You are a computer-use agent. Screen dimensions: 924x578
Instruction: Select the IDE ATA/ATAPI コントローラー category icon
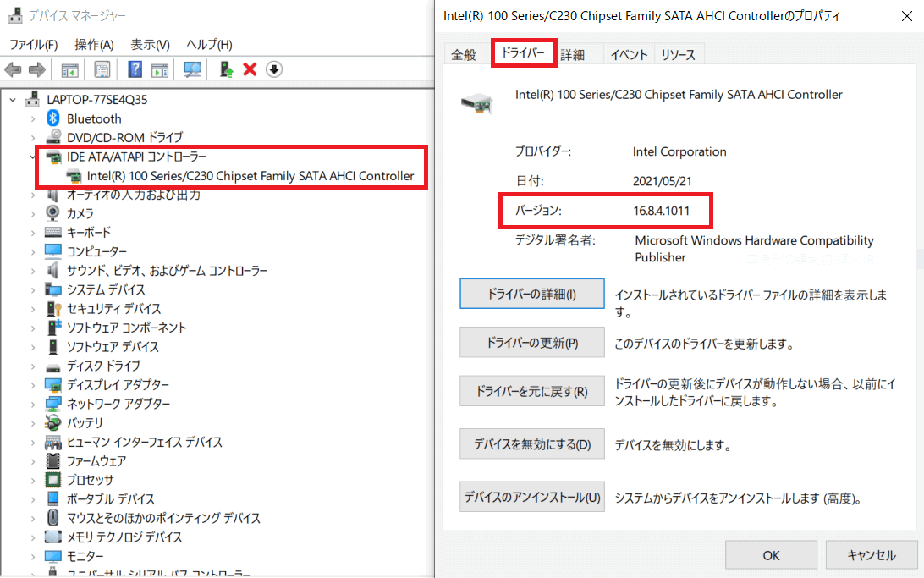click(x=53, y=157)
